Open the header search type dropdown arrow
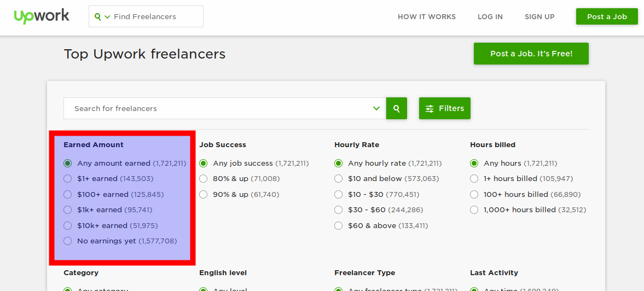 (x=108, y=17)
